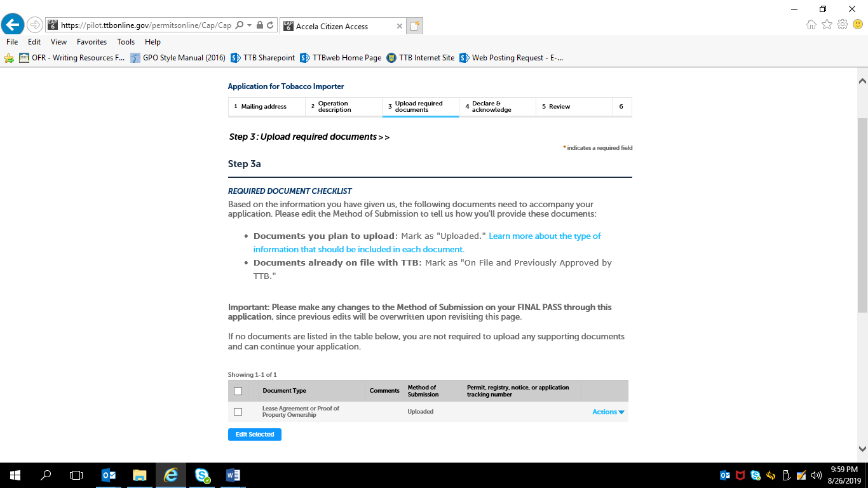
Task: Open the Tools menu
Action: [x=126, y=42]
